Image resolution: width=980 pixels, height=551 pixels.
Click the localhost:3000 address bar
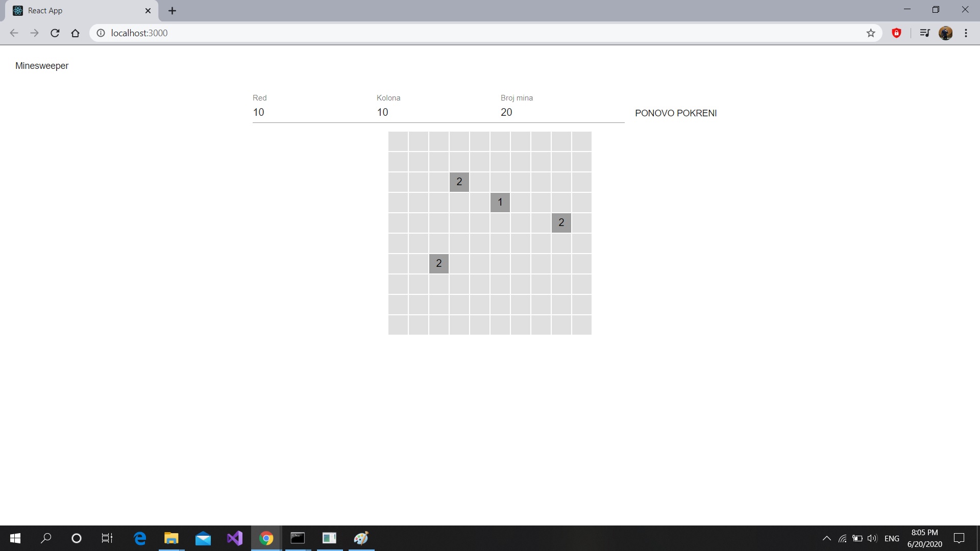click(485, 33)
